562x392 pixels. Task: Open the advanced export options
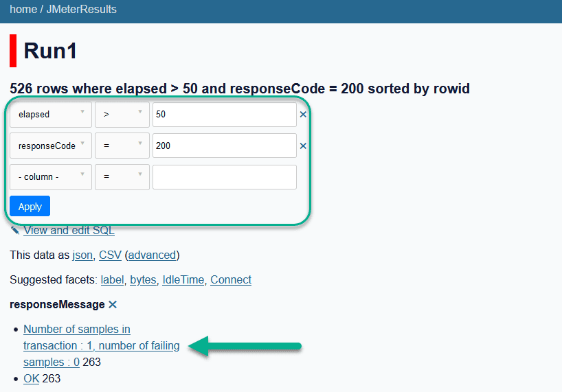point(152,255)
